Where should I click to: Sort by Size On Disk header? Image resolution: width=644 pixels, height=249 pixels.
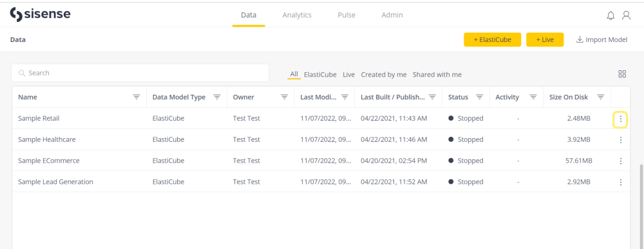coord(569,97)
